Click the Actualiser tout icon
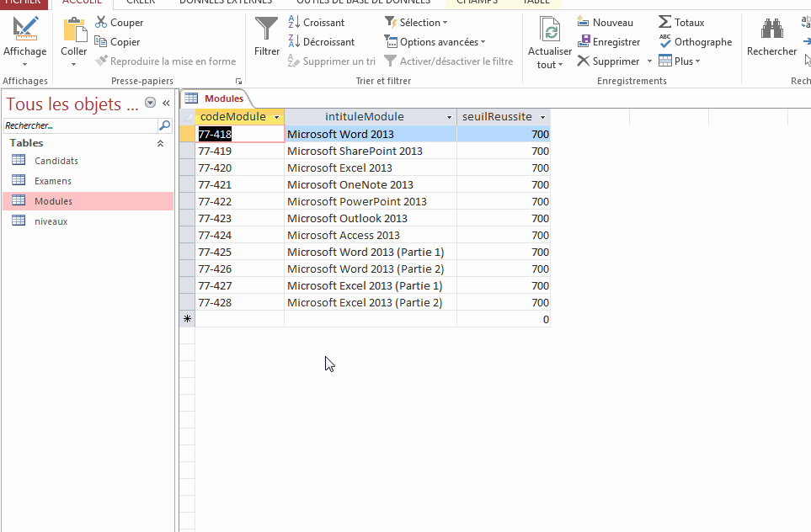Image resolution: width=811 pixels, height=532 pixels. point(549,29)
